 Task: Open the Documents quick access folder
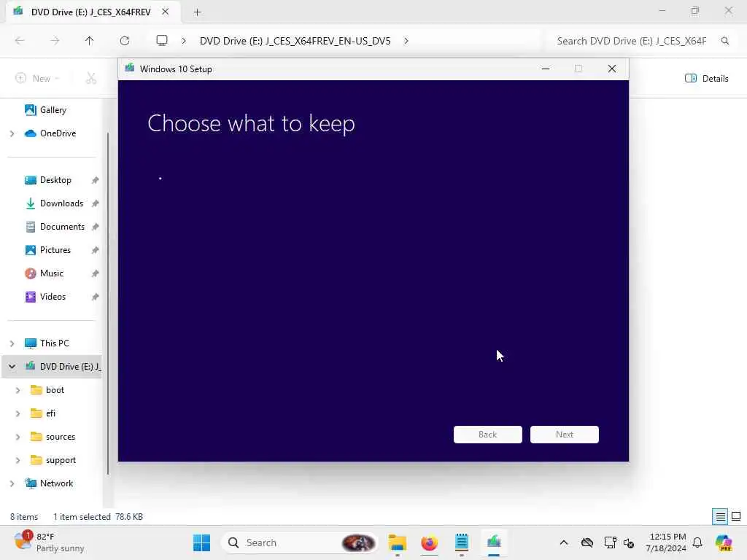(x=62, y=227)
